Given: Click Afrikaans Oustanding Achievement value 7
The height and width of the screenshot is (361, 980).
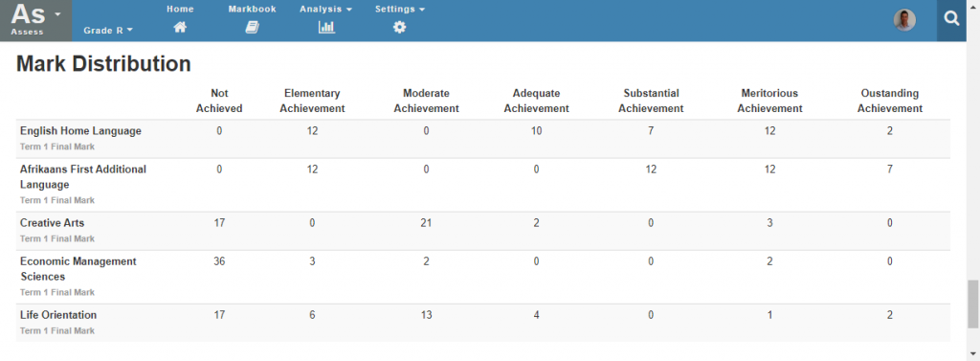Looking at the screenshot, I should pyautogui.click(x=889, y=169).
